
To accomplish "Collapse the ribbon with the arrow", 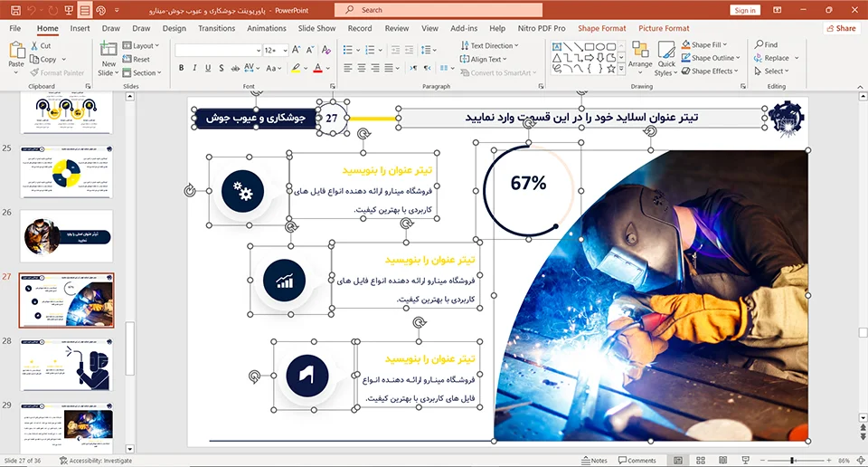I will [x=860, y=87].
